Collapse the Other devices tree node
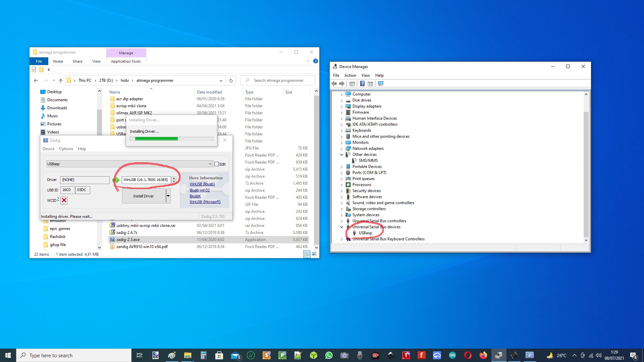This screenshot has width=644, height=362. pyautogui.click(x=341, y=155)
